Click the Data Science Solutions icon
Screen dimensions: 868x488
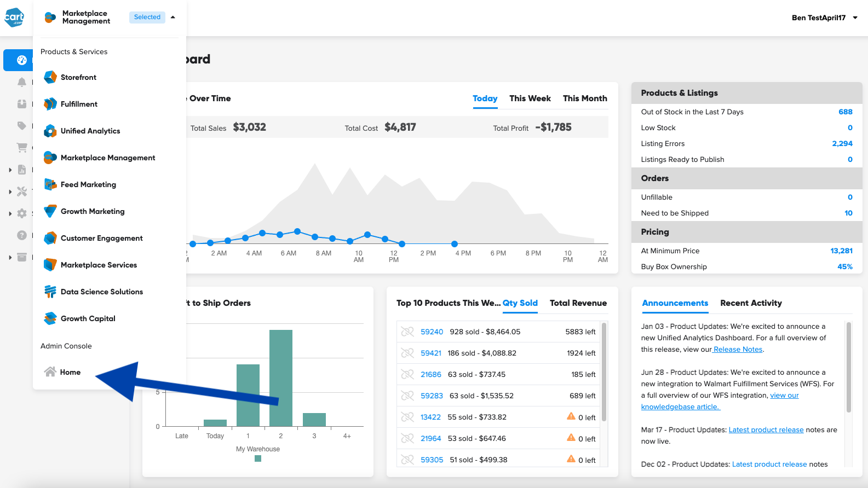click(50, 292)
